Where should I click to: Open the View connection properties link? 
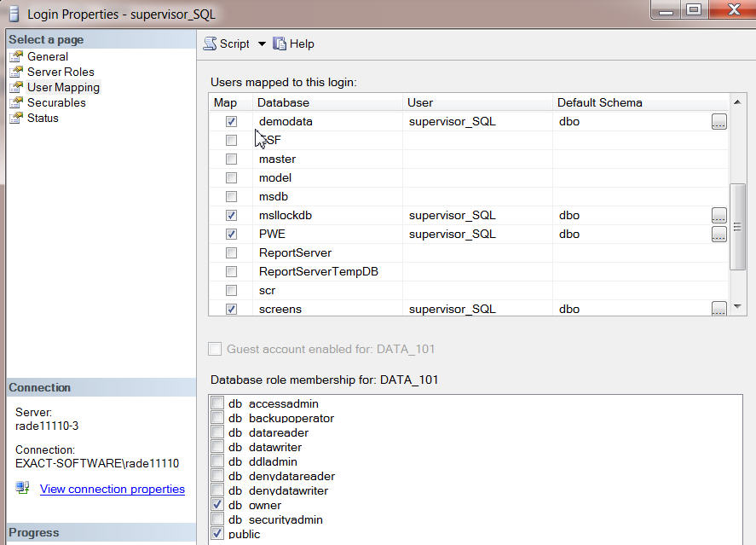112,489
